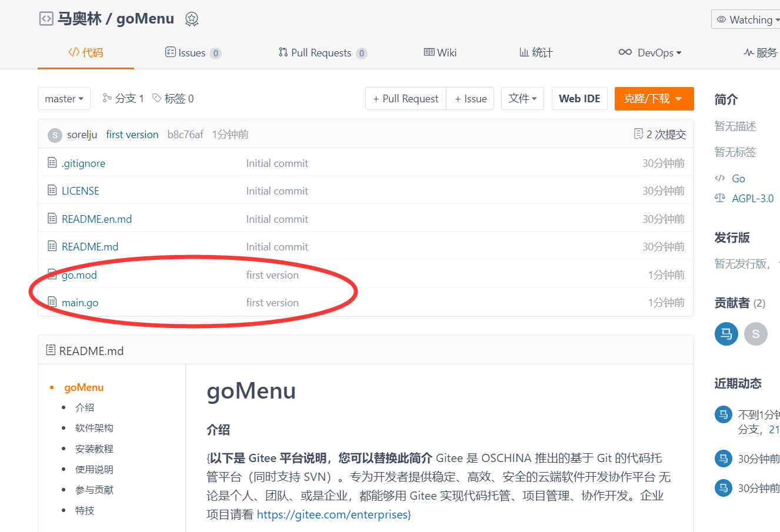Open the 服务 tab
Screen dimensions: 780x532
pyautogui.click(x=761, y=53)
